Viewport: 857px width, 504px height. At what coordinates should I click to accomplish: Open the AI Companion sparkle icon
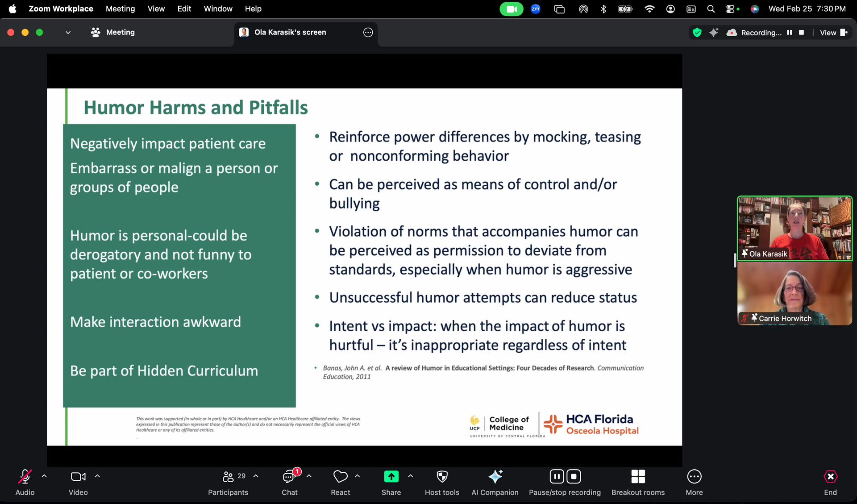(x=495, y=477)
